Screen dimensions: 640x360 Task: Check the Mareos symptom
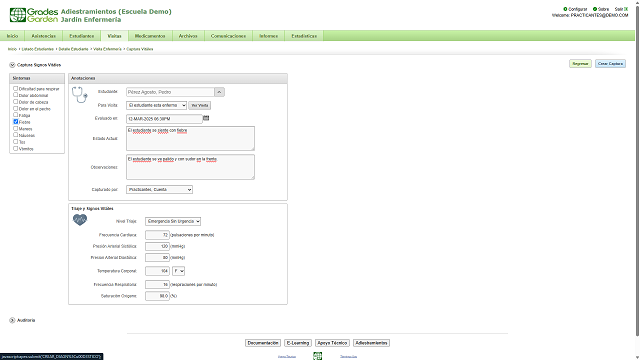click(x=16, y=128)
